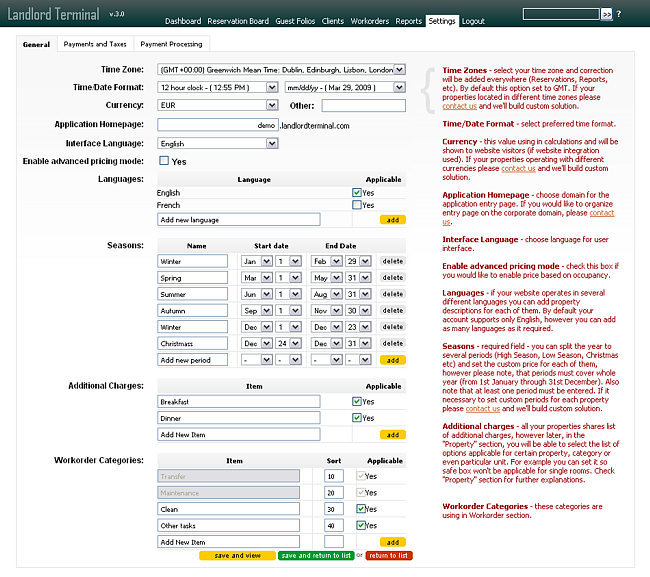Open the Dashboard menu item

pos(183,21)
